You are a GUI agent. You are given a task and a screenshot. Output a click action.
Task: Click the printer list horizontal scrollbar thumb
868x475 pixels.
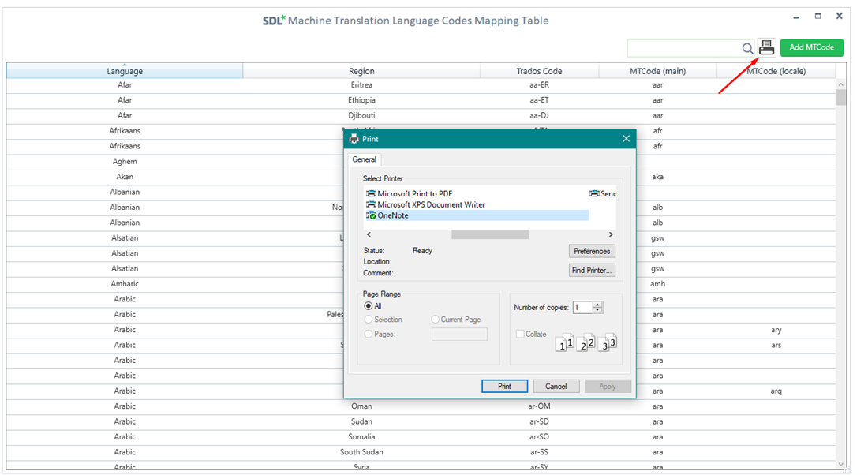tap(490, 234)
